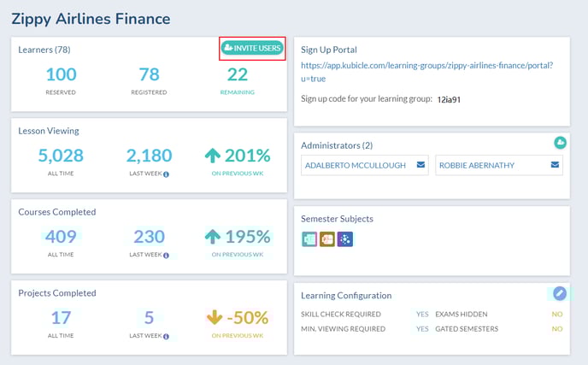The height and width of the screenshot is (365, 588).
Task: Select sign up code 12ia91
Action: click(449, 99)
